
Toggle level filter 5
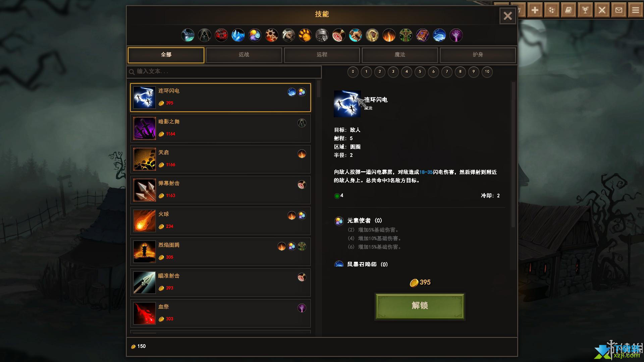[x=420, y=72]
